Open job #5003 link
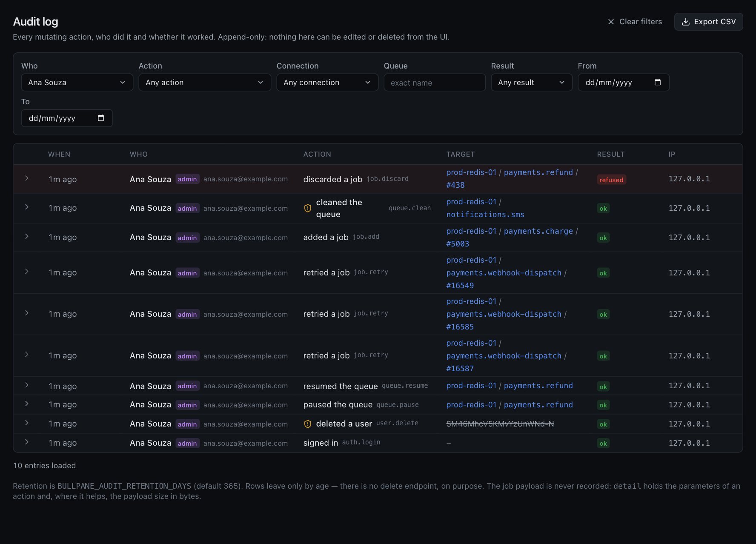 (458, 244)
